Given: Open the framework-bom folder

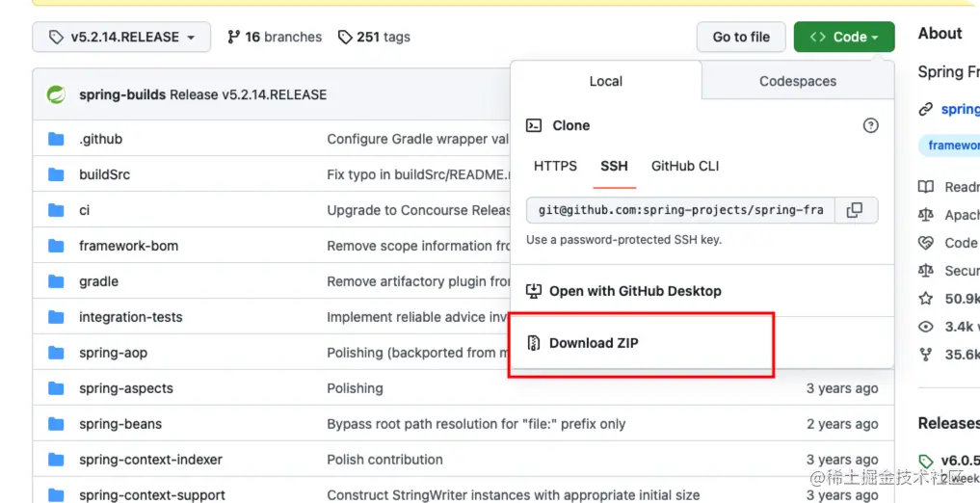Looking at the screenshot, I should coord(129,246).
